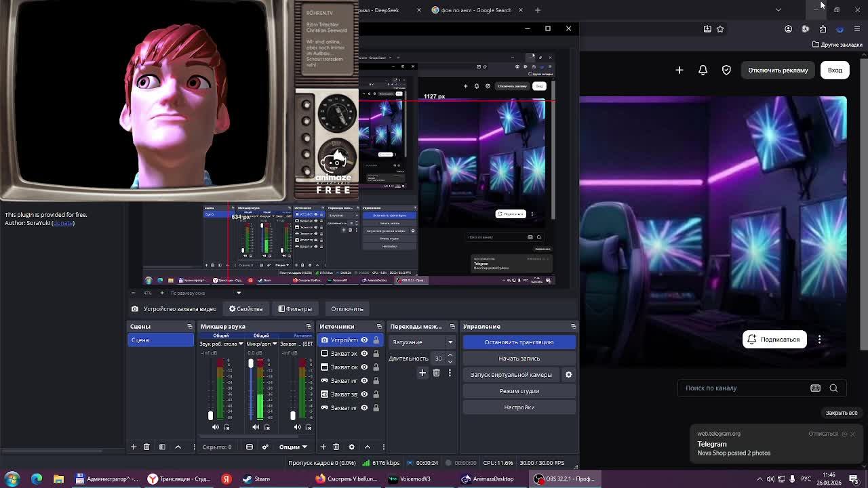This screenshot has width=868, height=488.
Task: Toggle visibility of the first Захват иг source
Action: pyautogui.click(x=364, y=381)
